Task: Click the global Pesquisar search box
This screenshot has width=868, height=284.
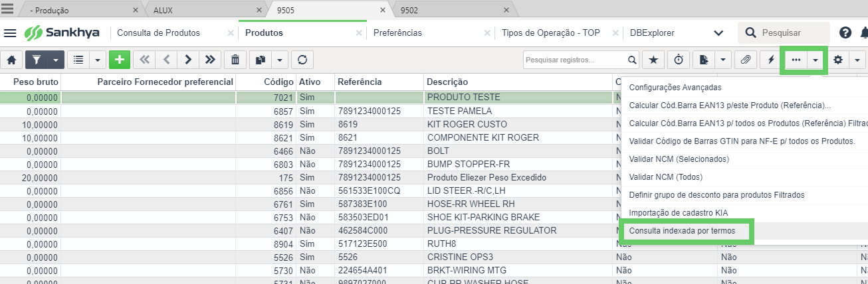Action: point(784,33)
